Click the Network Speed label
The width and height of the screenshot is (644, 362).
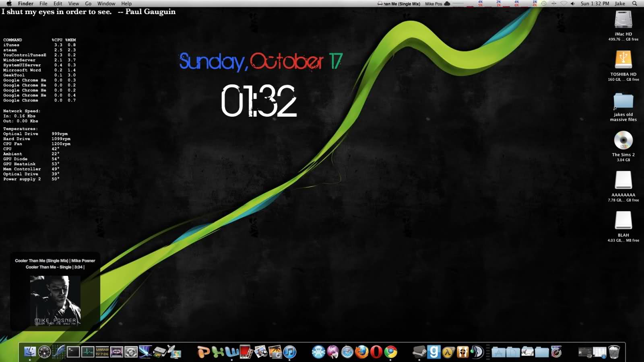[x=22, y=111]
